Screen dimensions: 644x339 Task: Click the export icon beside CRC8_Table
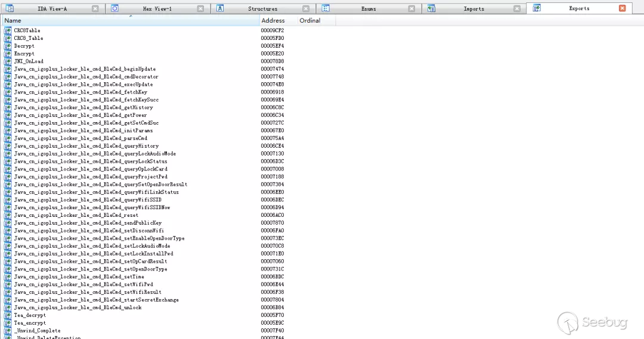click(x=7, y=38)
